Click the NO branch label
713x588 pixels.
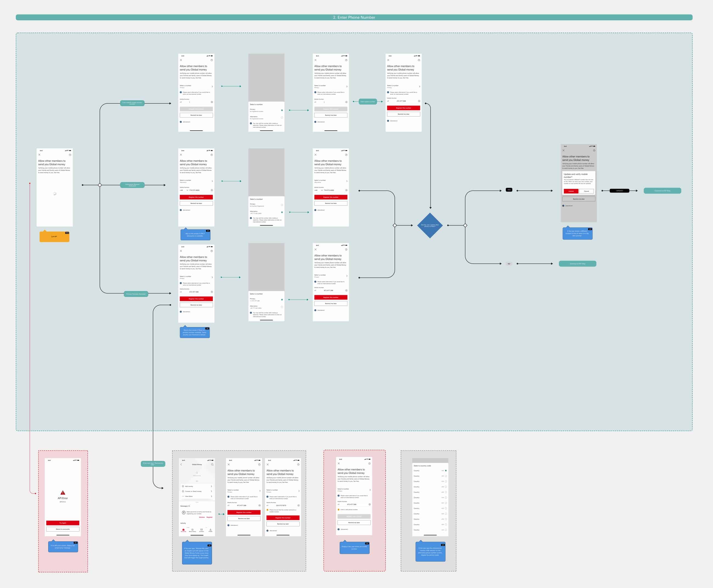pyautogui.click(x=509, y=264)
